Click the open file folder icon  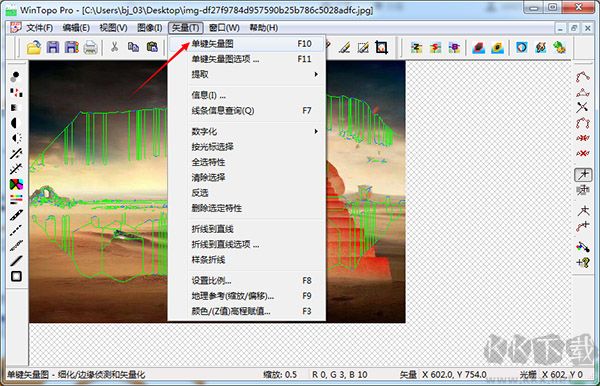pyautogui.click(x=34, y=47)
